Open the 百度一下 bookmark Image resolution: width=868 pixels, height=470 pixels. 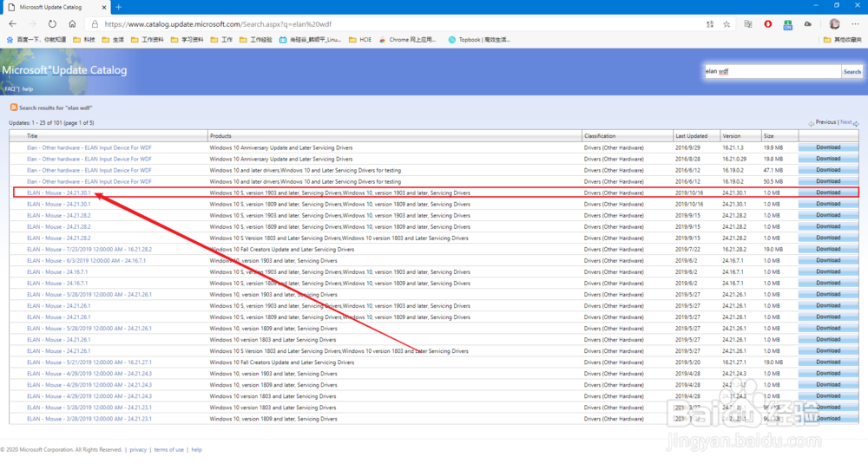point(36,40)
